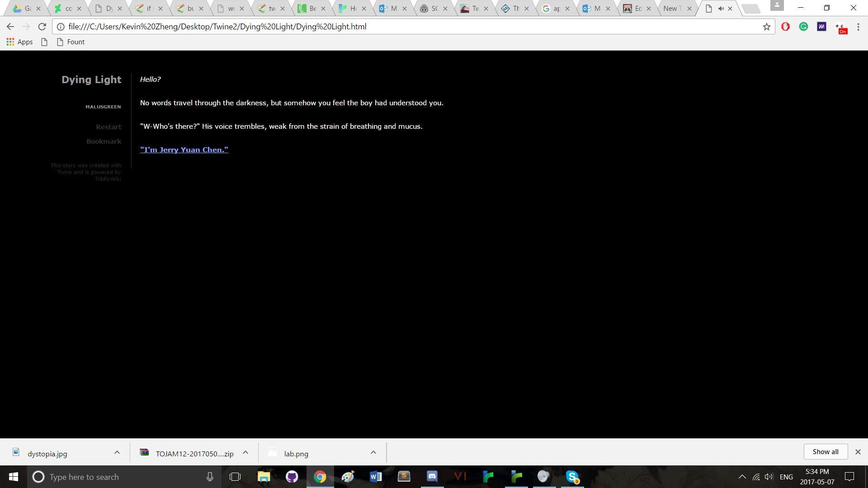Open the Action Center notifications

849,477
